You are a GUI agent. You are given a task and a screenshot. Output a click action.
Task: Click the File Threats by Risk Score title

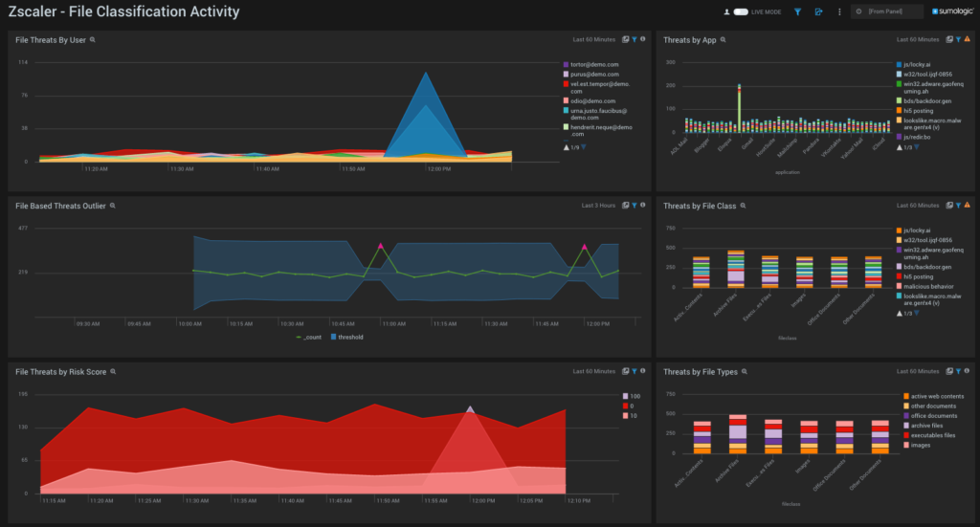(60, 372)
